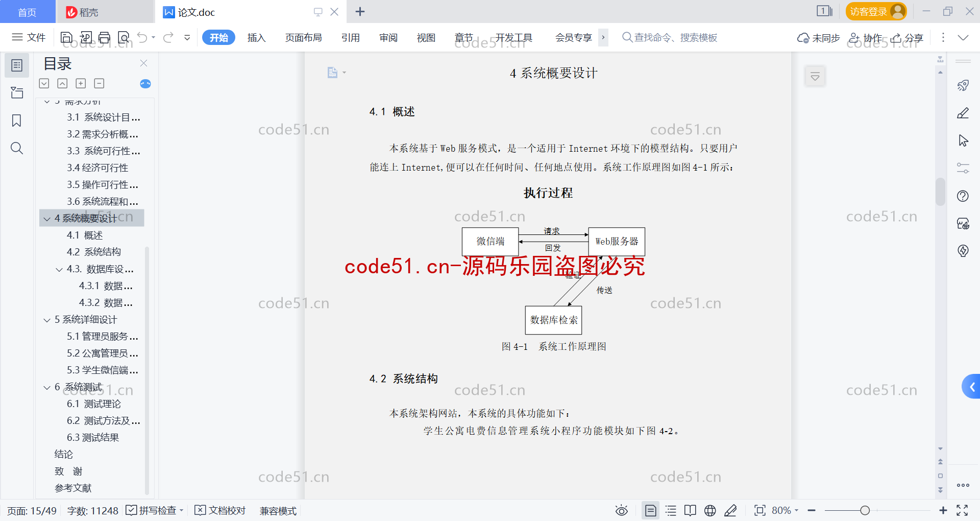Open the undo history dropdown arrow
This screenshot has width=980, height=521.
[x=154, y=37]
